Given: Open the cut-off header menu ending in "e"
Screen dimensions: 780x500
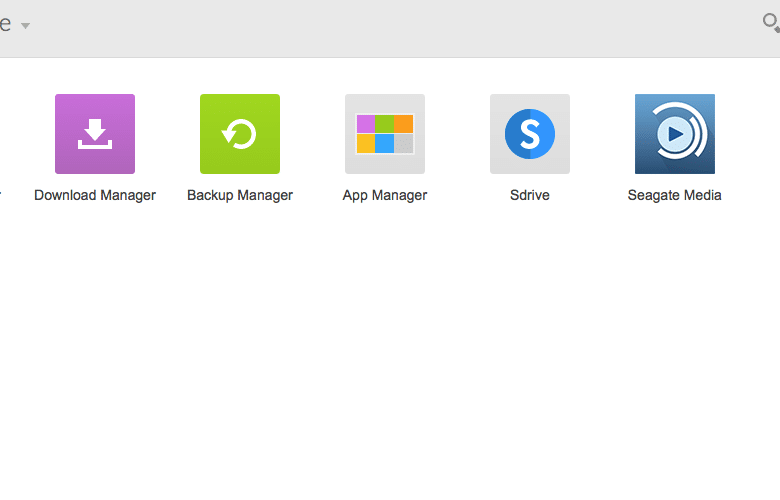Looking at the screenshot, I should [5, 23].
